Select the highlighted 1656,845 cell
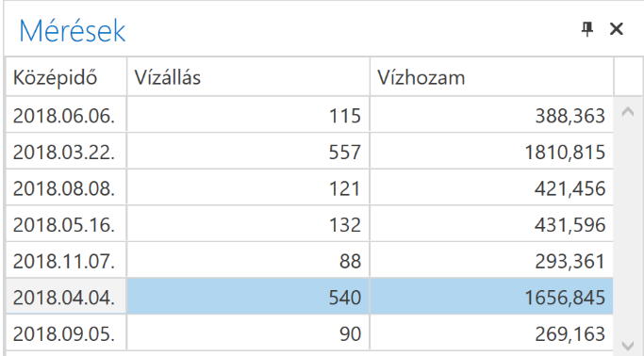The width and height of the screenshot is (644, 356). tap(491, 297)
